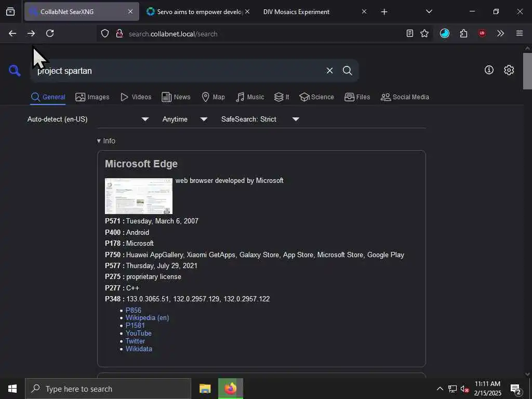Select the Microsoft Edge infobox heading
Screen dimensions: 532x399
141,164
